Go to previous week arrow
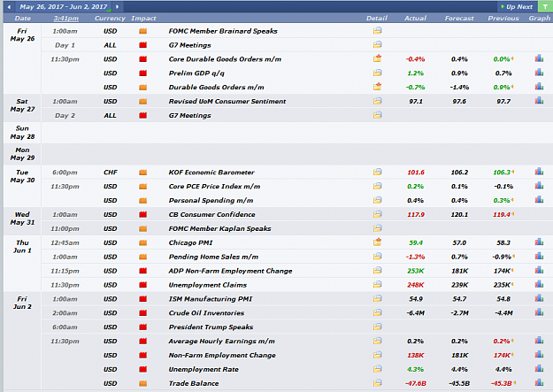Screen dimensions: 553x392 tap(9, 7)
